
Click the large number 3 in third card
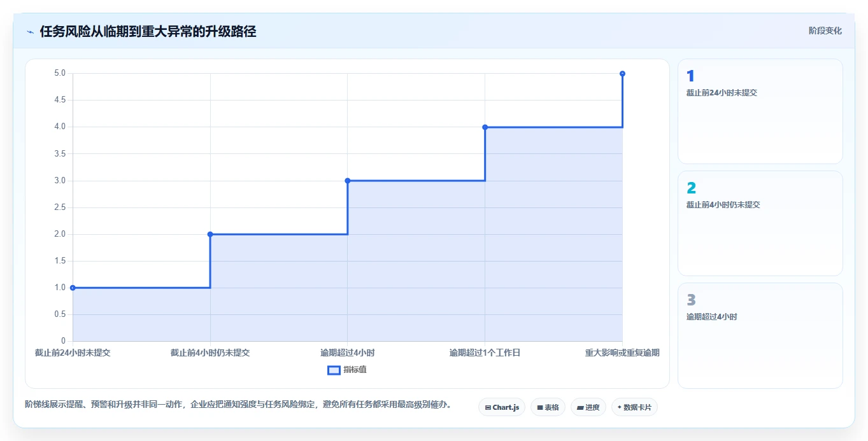coord(691,300)
